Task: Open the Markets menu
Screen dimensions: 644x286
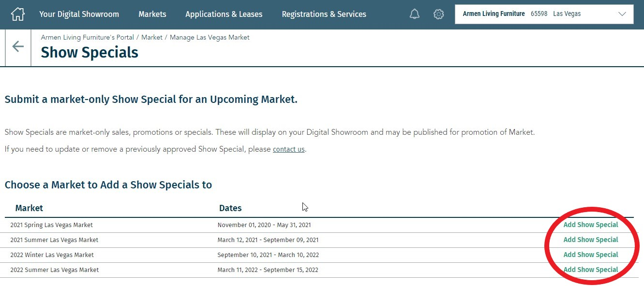Action: point(152,14)
